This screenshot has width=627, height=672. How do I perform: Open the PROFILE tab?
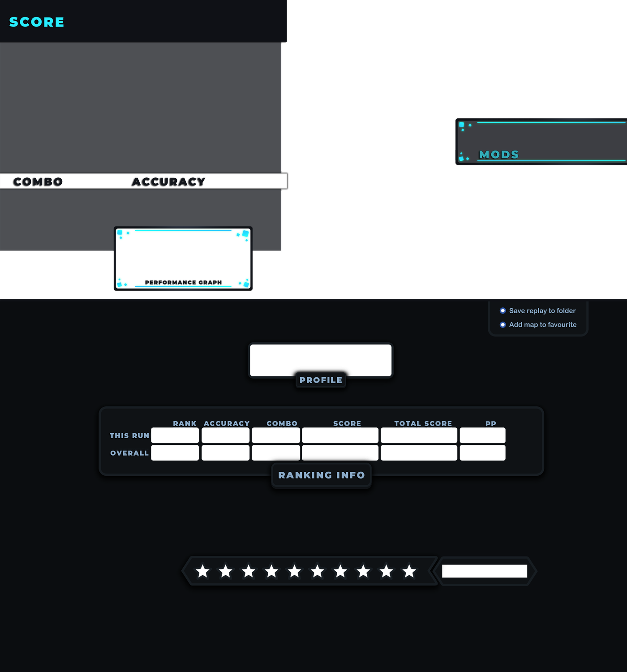tap(321, 380)
